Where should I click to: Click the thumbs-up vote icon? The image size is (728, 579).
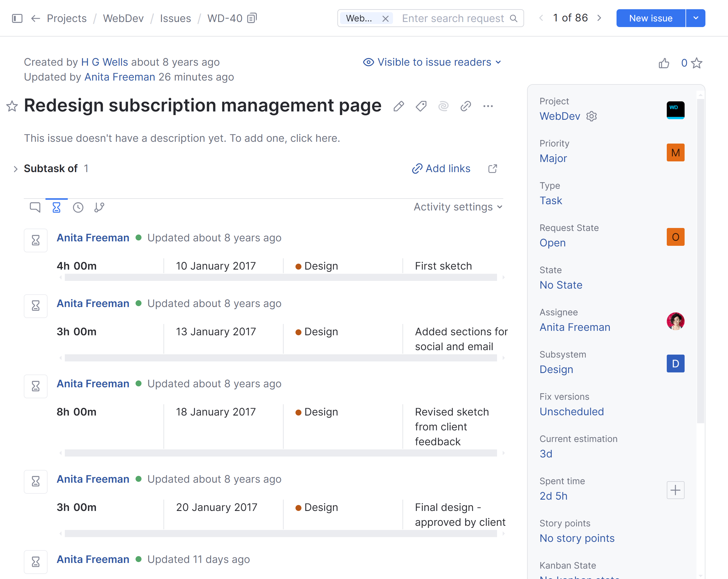[x=663, y=63]
